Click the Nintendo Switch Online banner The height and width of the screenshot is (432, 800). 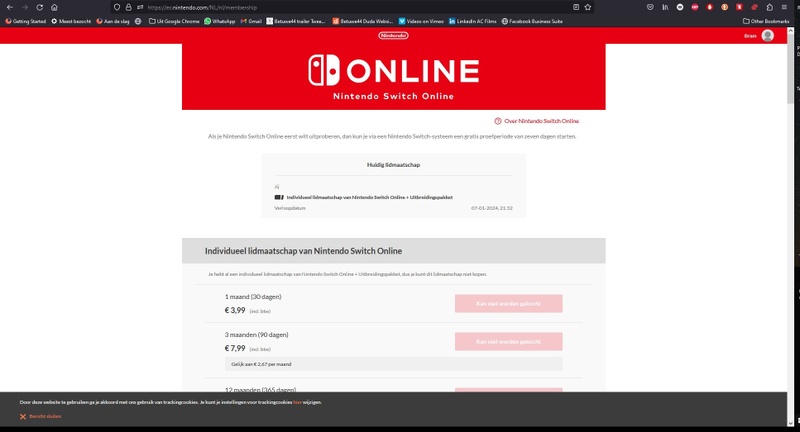(x=393, y=77)
